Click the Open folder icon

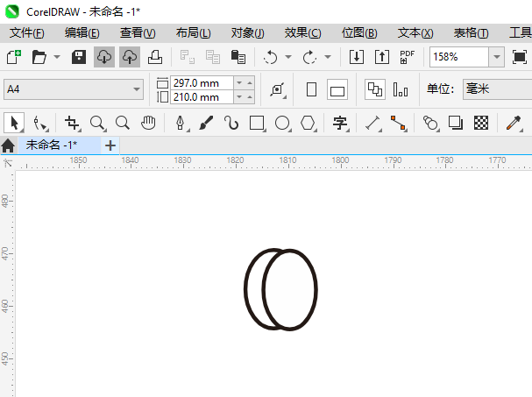[x=39, y=57]
